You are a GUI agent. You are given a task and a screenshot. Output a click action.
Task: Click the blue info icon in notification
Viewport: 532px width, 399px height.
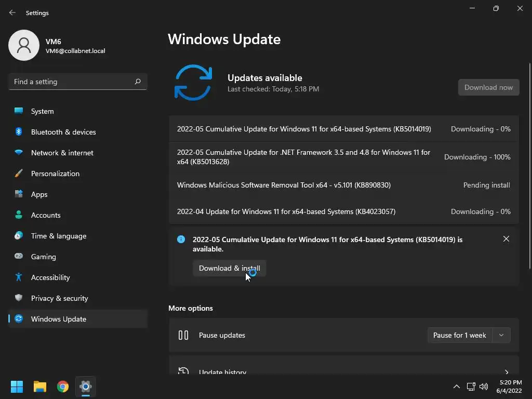tap(181, 240)
